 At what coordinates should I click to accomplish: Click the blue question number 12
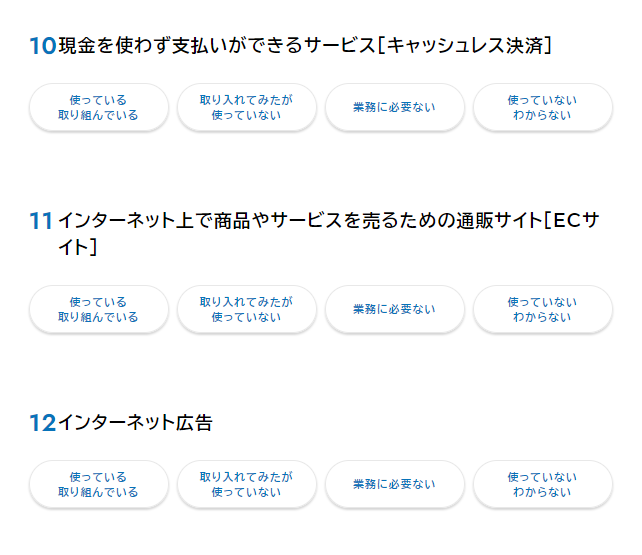point(42,423)
